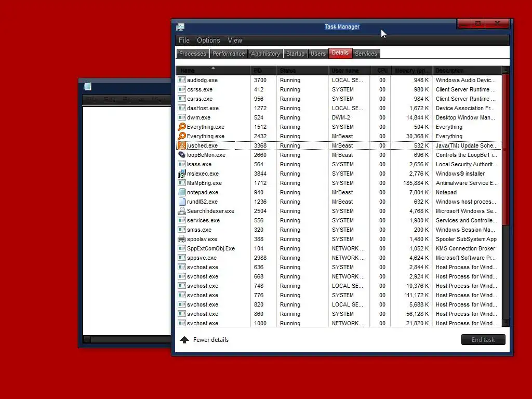Screen dimensions: 532x399
Task: Click the SearchIndexer.exe icon
Action: click(x=182, y=211)
